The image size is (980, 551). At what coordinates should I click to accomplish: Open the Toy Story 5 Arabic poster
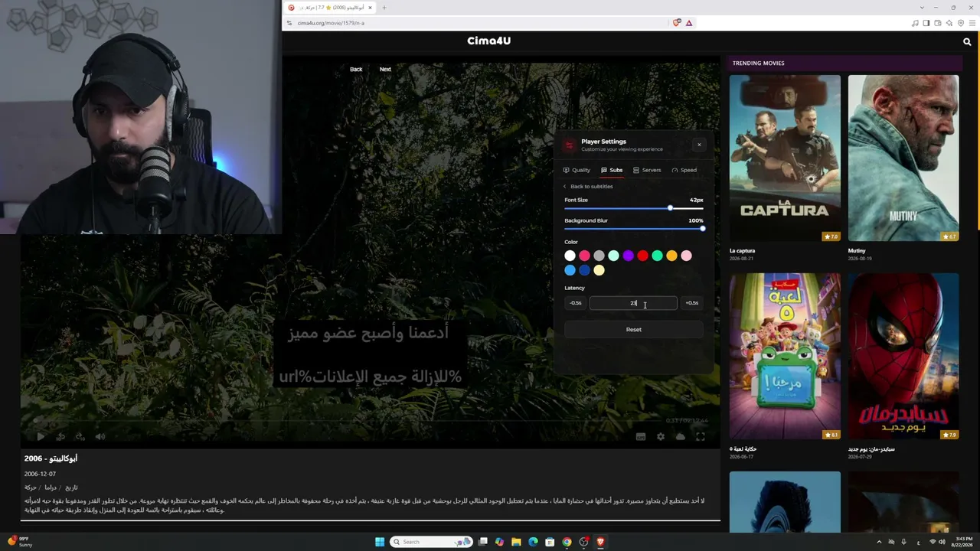pos(785,356)
